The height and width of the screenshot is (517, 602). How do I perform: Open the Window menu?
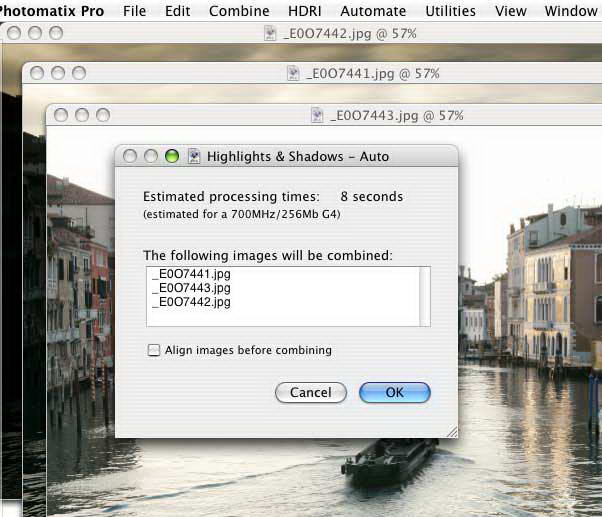pyautogui.click(x=571, y=11)
